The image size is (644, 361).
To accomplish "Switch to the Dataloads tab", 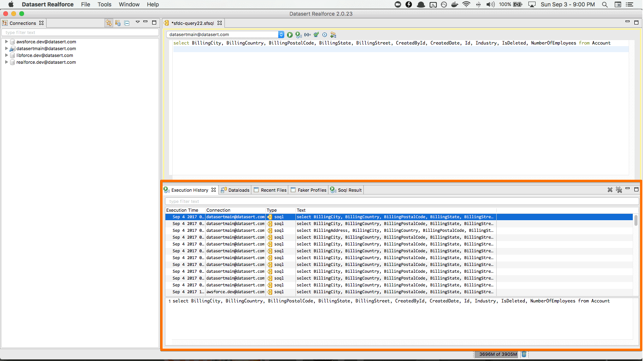I will click(x=235, y=190).
